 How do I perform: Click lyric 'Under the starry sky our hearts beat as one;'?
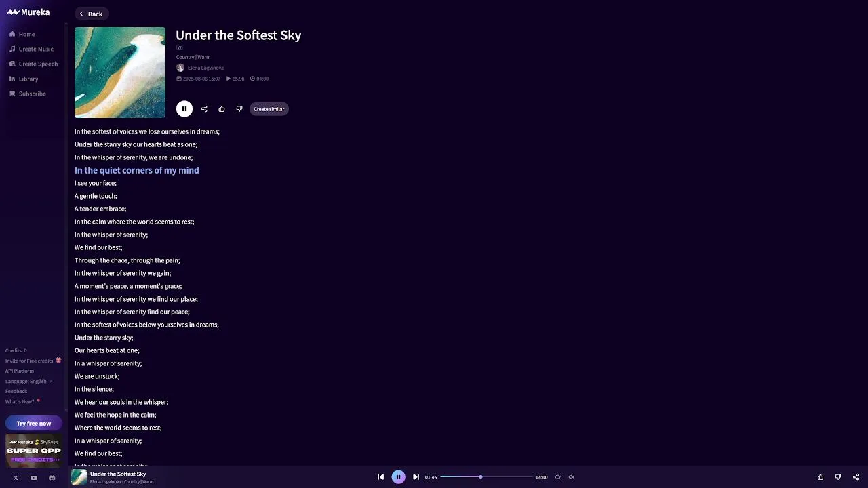136,144
